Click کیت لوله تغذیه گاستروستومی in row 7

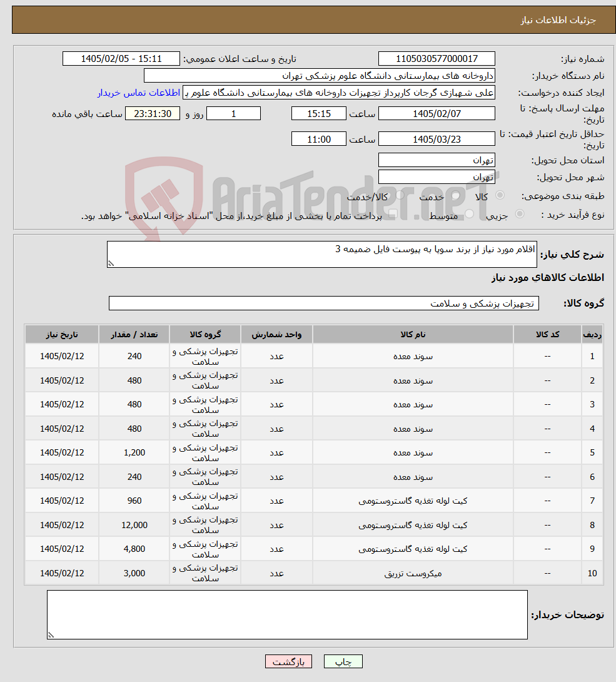pos(413,501)
